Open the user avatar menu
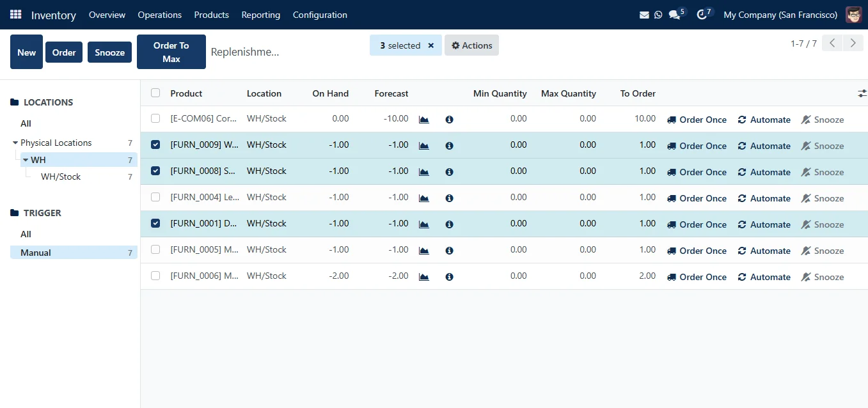 pyautogui.click(x=854, y=15)
